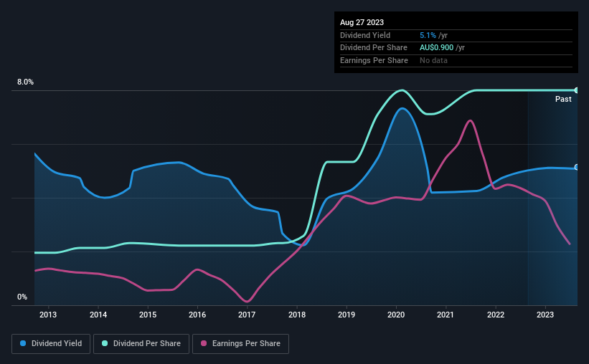
Task: Click the 2018 tick on the timeline
Action: pyautogui.click(x=297, y=315)
